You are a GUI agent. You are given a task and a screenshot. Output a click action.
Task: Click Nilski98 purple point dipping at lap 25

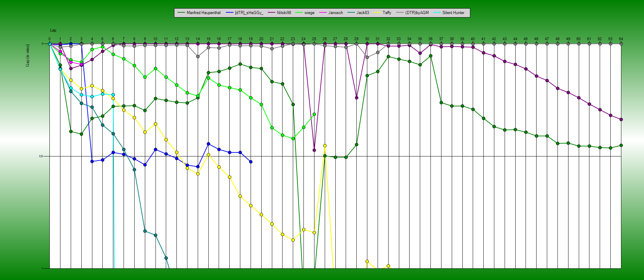pos(314,150)
